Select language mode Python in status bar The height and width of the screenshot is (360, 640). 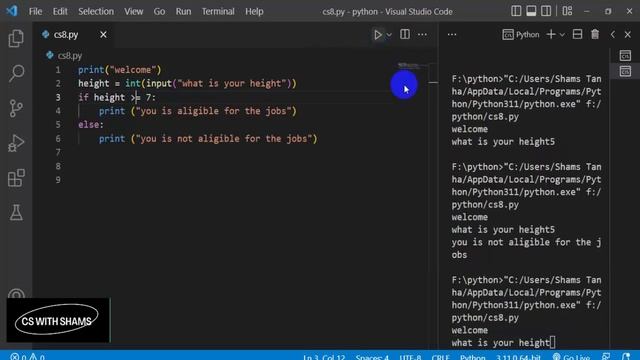[x=473, y=357]
